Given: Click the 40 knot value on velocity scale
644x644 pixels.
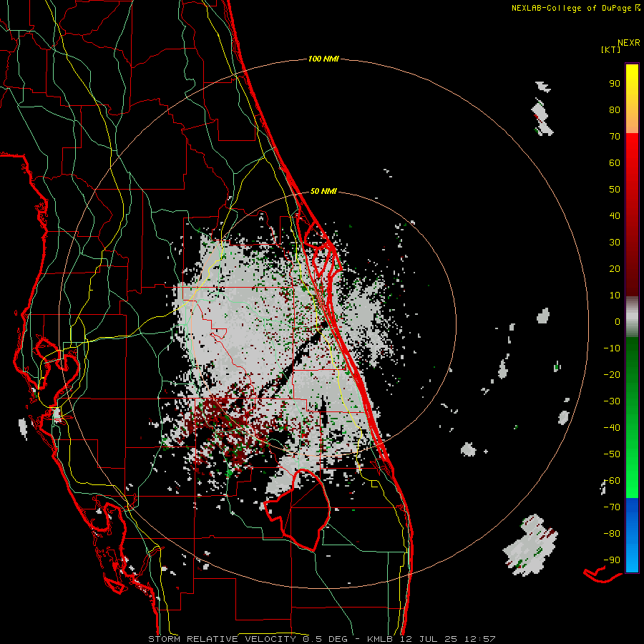Looking at the screenshot, I should 615,216.
